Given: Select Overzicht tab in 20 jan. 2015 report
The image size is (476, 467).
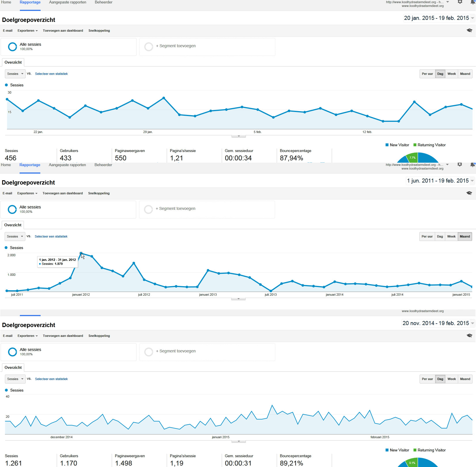Looking at the screenshot, I should [x=13, y=62].
